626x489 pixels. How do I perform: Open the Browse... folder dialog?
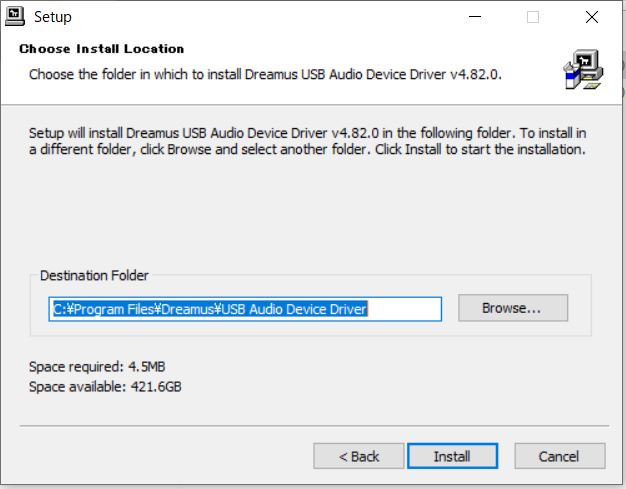coord(513,308)
